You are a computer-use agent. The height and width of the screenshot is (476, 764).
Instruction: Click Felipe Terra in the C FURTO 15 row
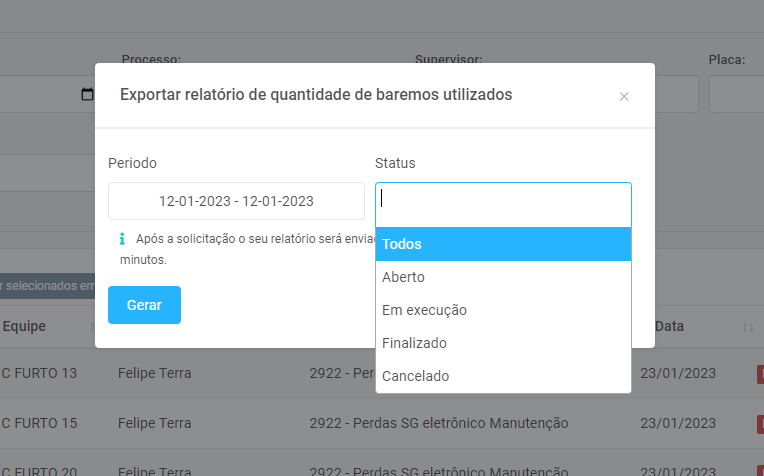tap(154, 423)
